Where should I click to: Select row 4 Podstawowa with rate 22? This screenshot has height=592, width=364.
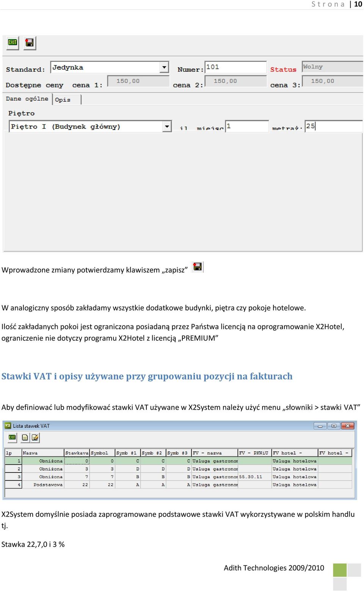(x=178, y=485)
